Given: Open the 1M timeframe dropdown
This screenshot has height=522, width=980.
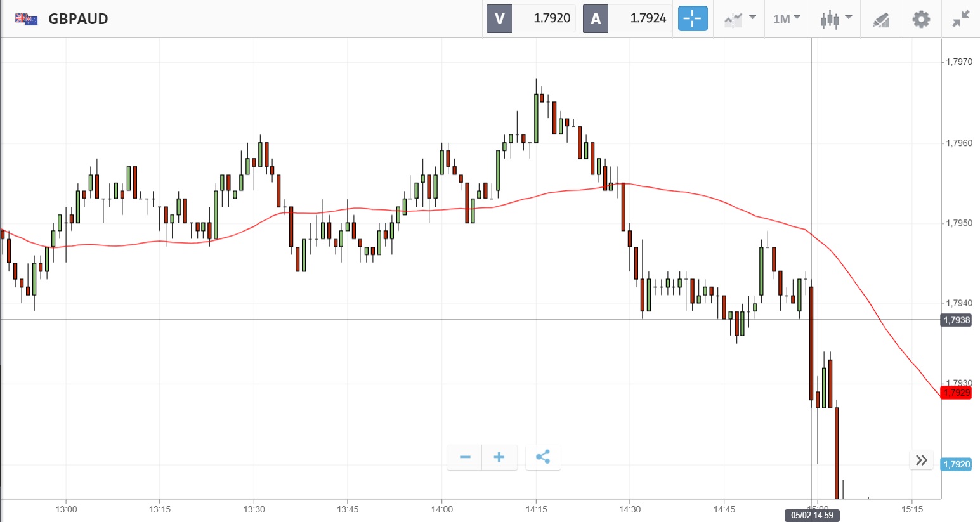Looking at the screenshot, I should pos(787,18).
